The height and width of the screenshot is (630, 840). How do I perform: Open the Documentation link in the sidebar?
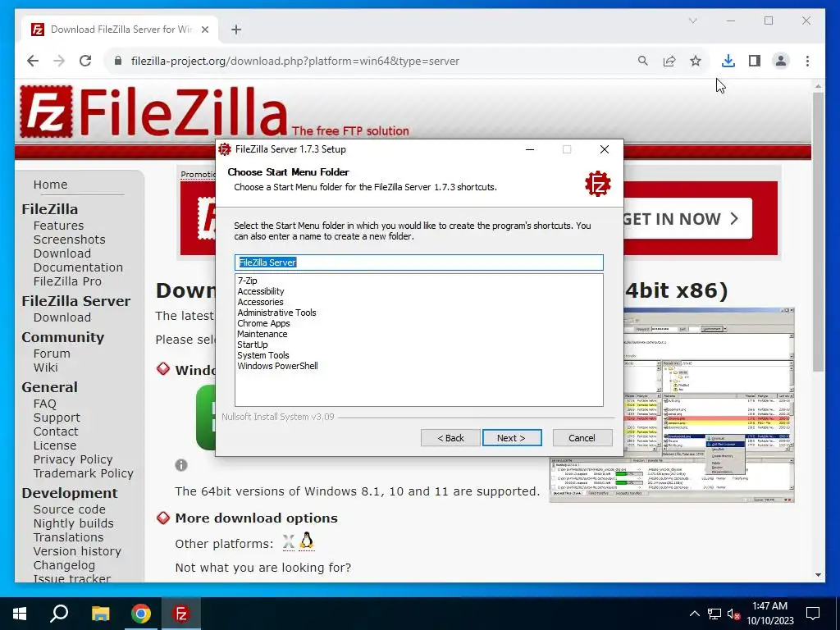pyautogui.click(x=78, y=267)
